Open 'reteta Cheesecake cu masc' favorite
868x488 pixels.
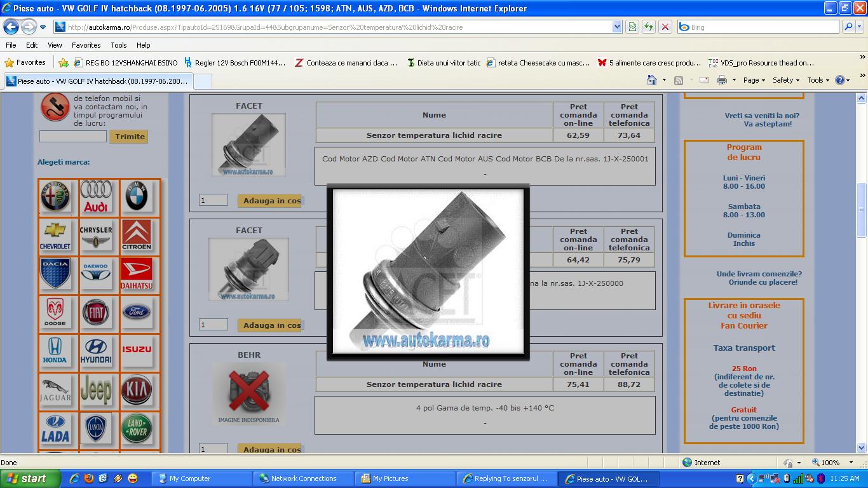pos(538,63)
